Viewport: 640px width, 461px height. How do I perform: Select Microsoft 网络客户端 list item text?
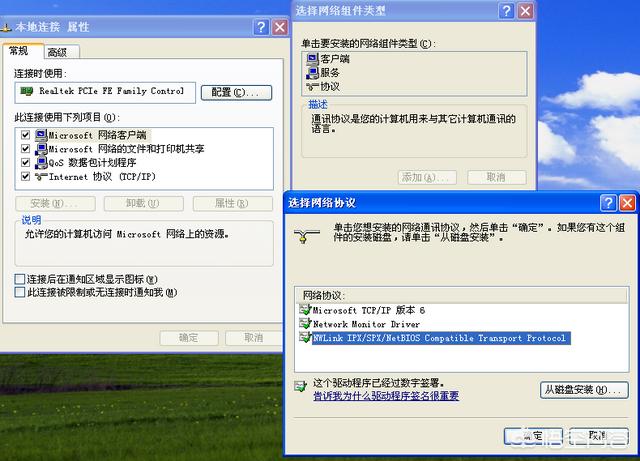click(x=97, y=135)
